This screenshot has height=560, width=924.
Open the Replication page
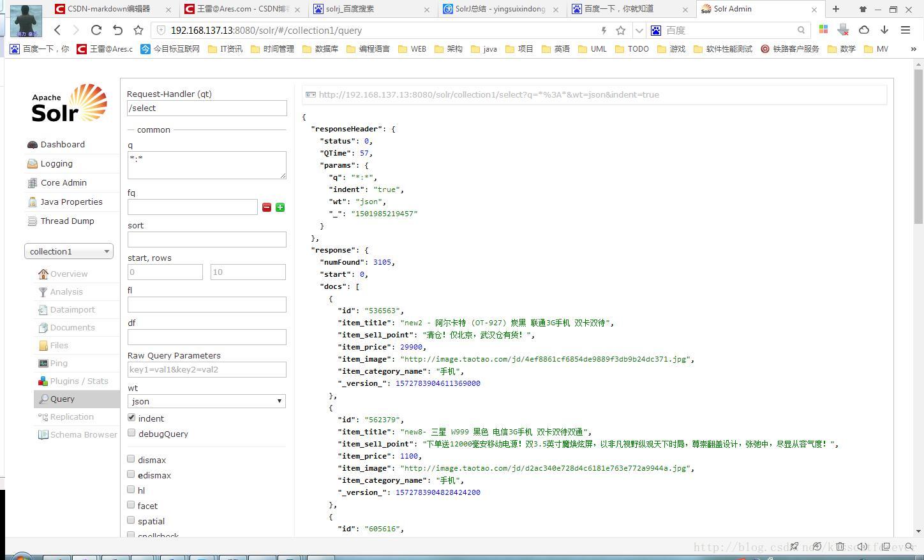(x=72, y=417)
